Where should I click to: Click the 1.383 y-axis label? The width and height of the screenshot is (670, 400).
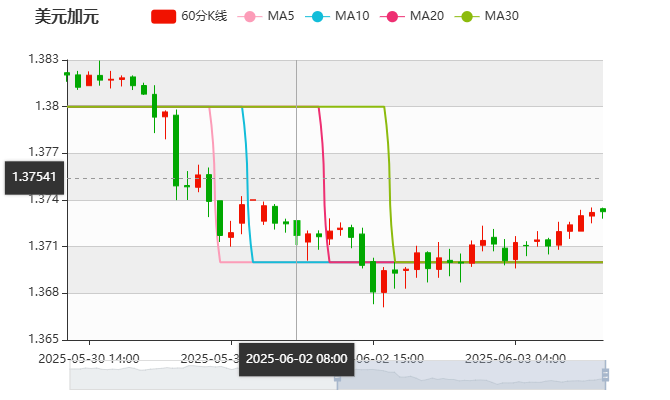point(44,59)
